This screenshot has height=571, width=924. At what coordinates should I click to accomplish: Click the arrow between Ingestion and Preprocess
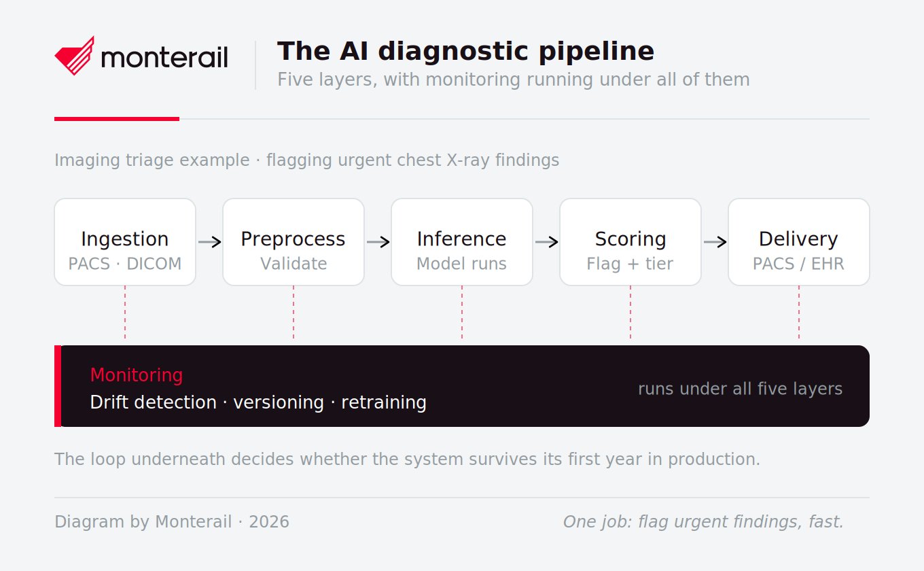[209, 242]
